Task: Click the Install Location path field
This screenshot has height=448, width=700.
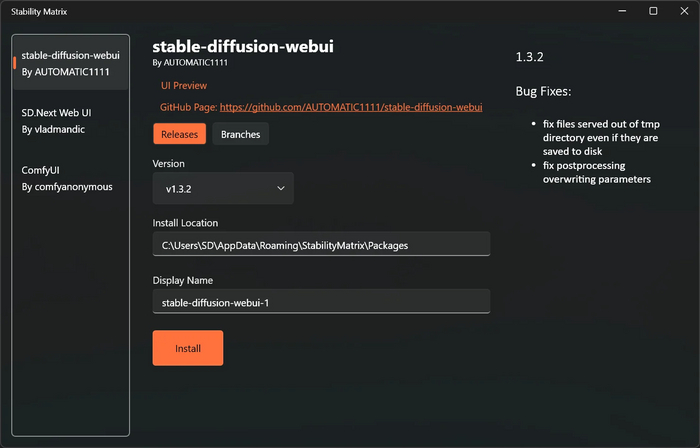Action: click(x=321, y=244)
